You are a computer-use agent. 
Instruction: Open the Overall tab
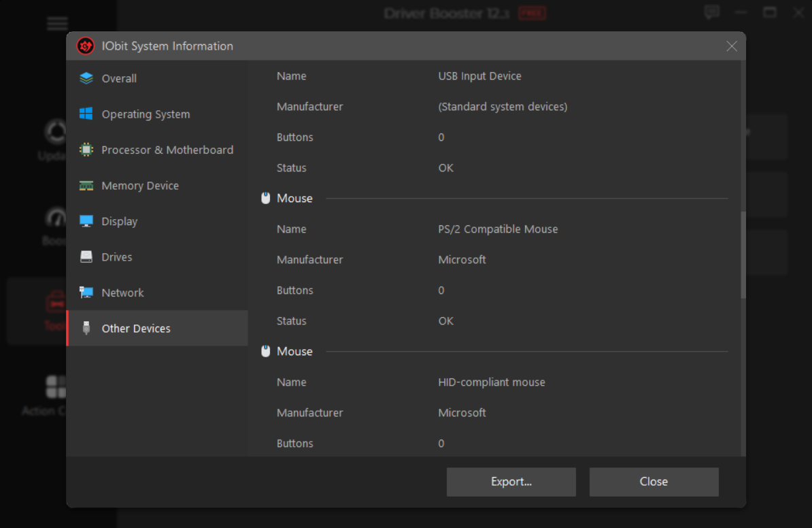coord(119,78)
